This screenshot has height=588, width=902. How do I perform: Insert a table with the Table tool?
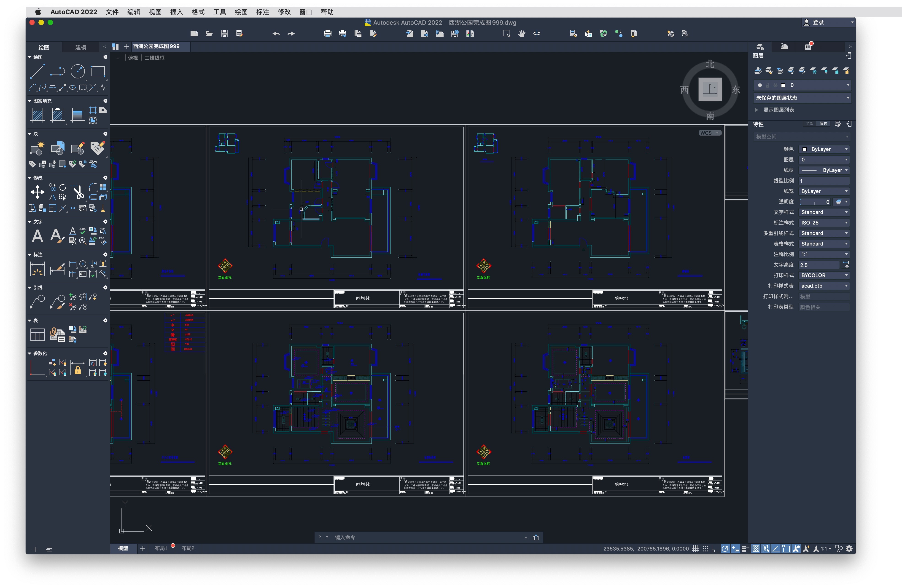click(37, 334)
